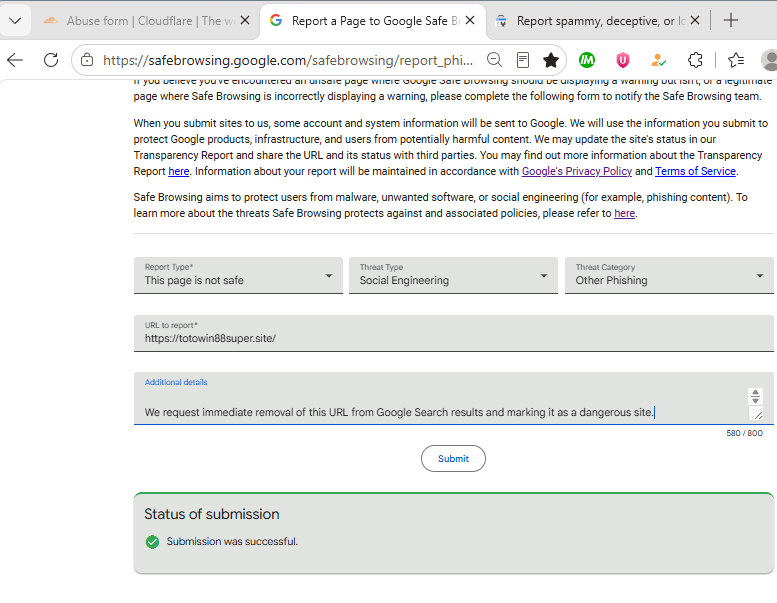The width and height of the screenshot is (777, 603).
Task: Click the green success checkmark icon
Action: (153, 542)
